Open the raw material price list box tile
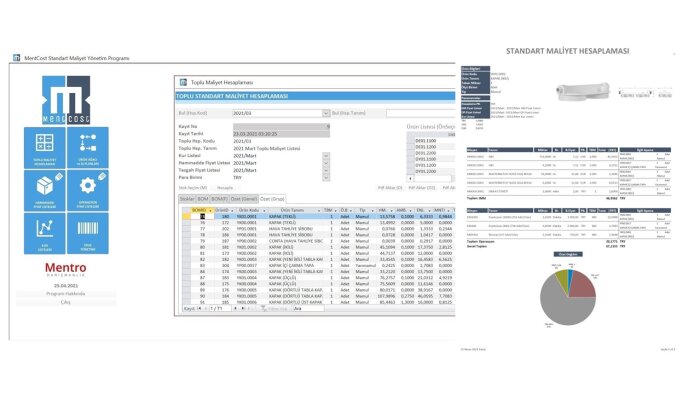The height and width of the screenshot is (394, 700). point(45,190)
